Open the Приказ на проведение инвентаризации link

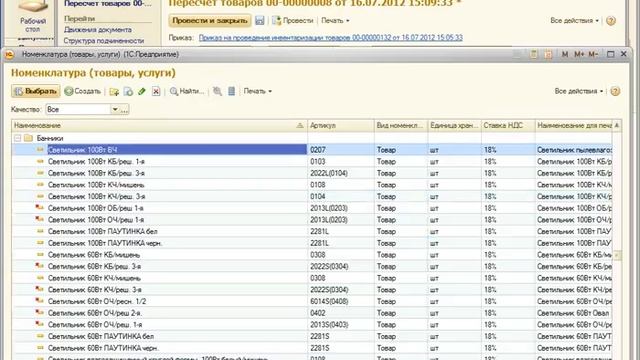[331, 38]
